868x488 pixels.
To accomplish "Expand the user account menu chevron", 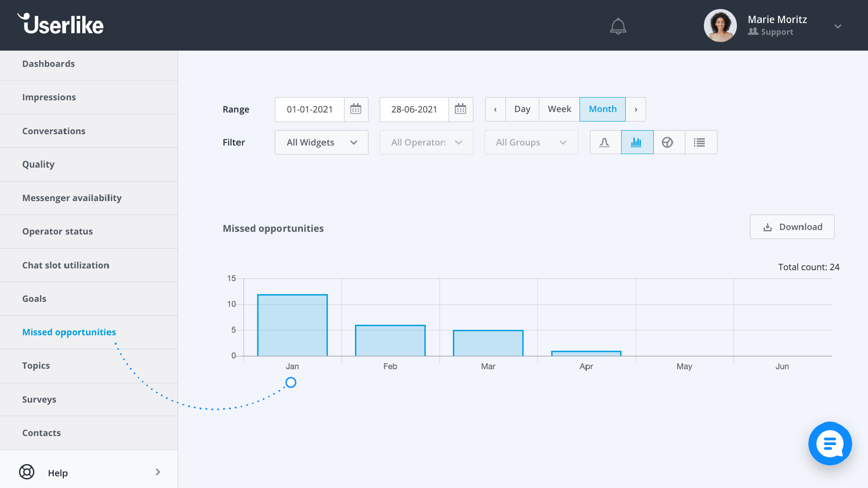I will click(x=838, y=26).
